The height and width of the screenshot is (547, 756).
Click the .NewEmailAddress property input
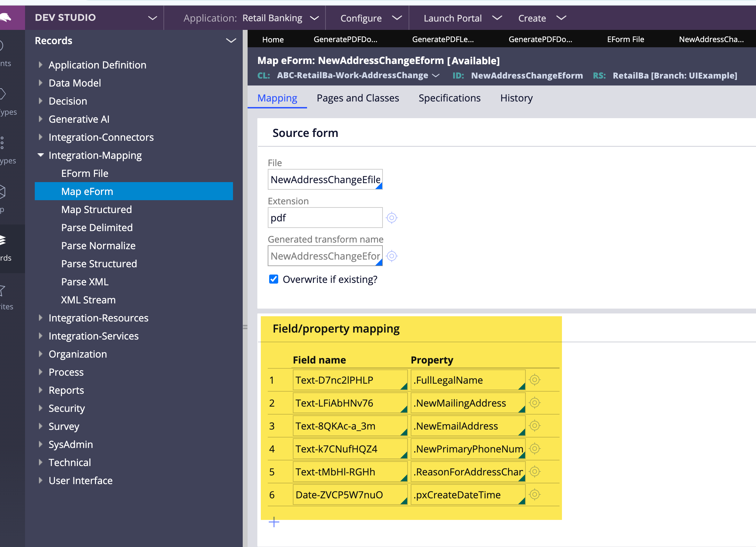[468, 426]
